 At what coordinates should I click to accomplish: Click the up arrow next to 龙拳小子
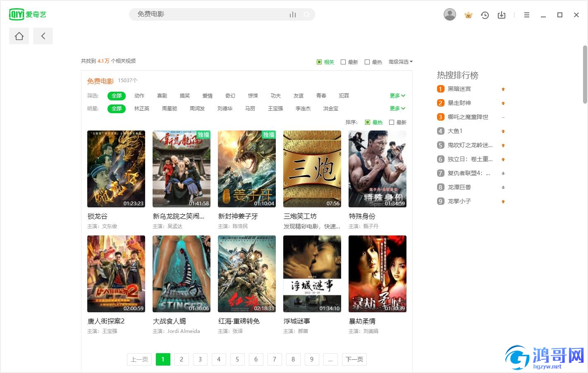[x=503, y=202]
